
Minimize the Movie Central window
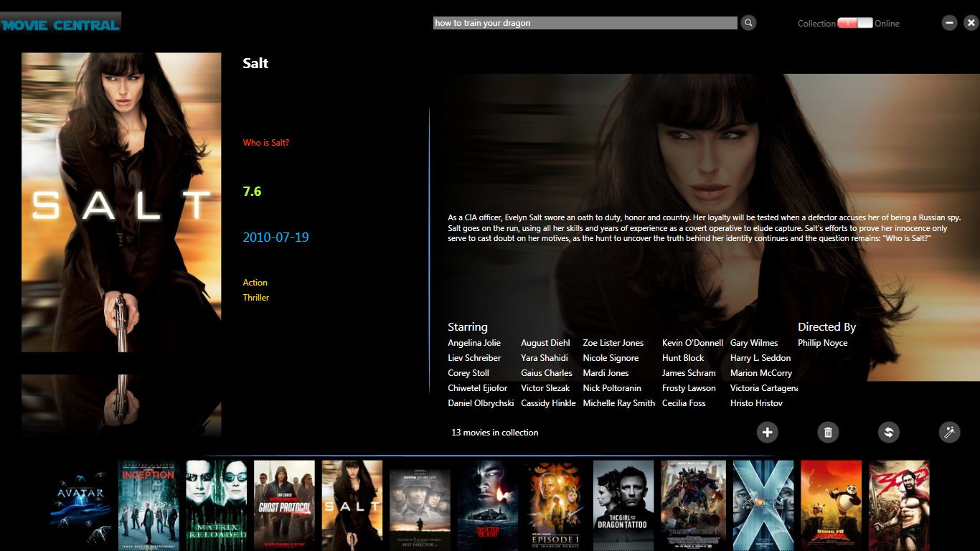[949, 23]
